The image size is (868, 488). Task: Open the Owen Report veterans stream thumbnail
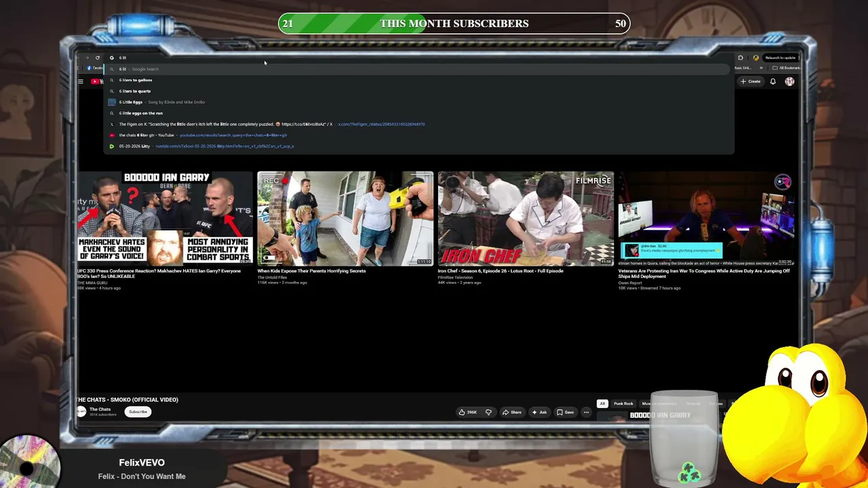pyautogui.click(x=706, y=218)
